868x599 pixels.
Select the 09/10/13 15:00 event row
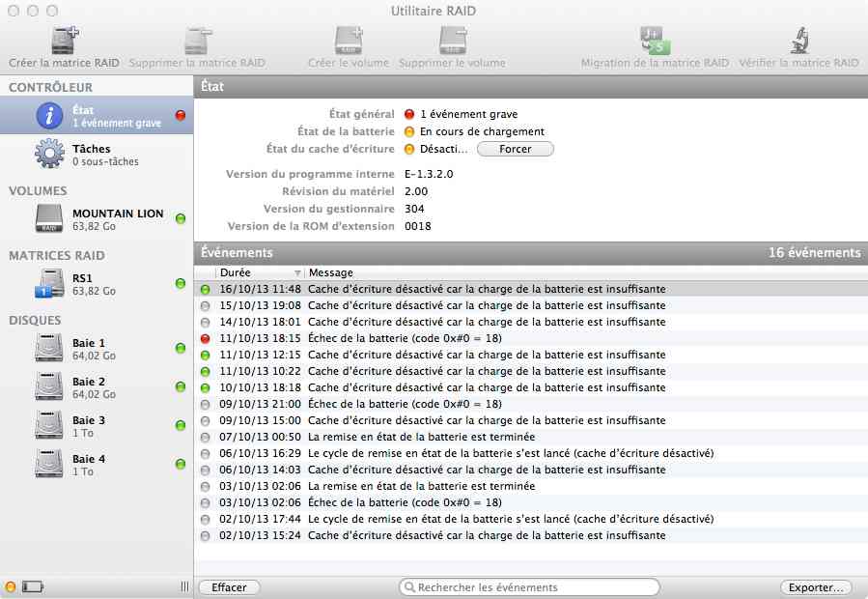(531, 420)
